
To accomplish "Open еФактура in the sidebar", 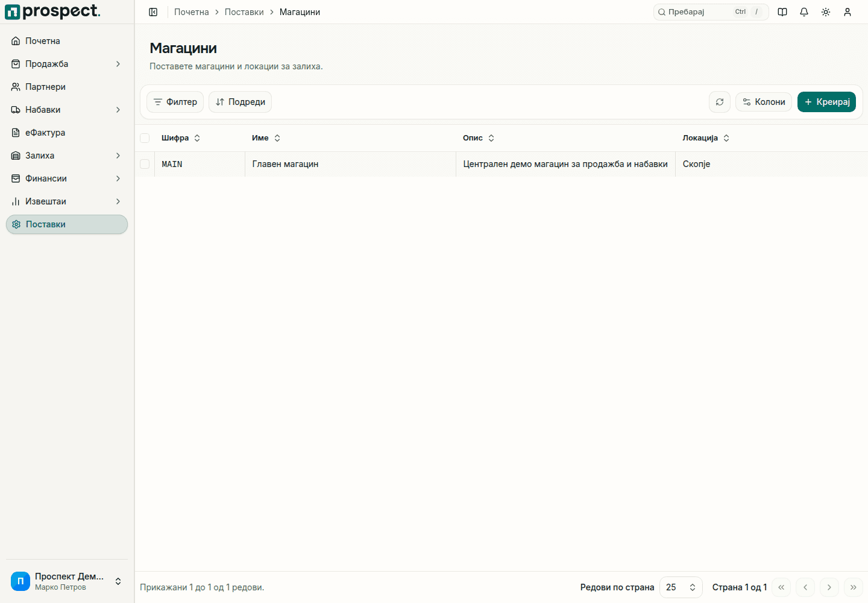I will click(66, 133).
